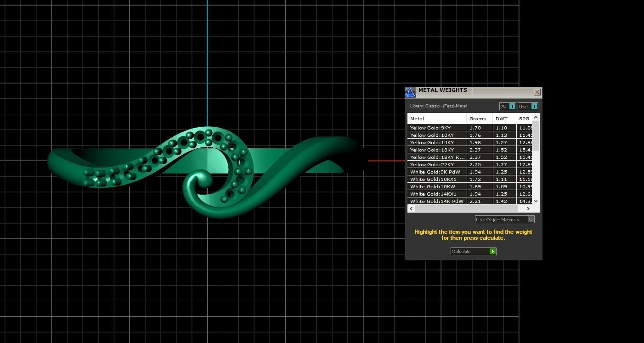This screenshot has height=343, width=644.
Task: Click the horizontal scroll left arrow
Action: [x=411, y=208]
